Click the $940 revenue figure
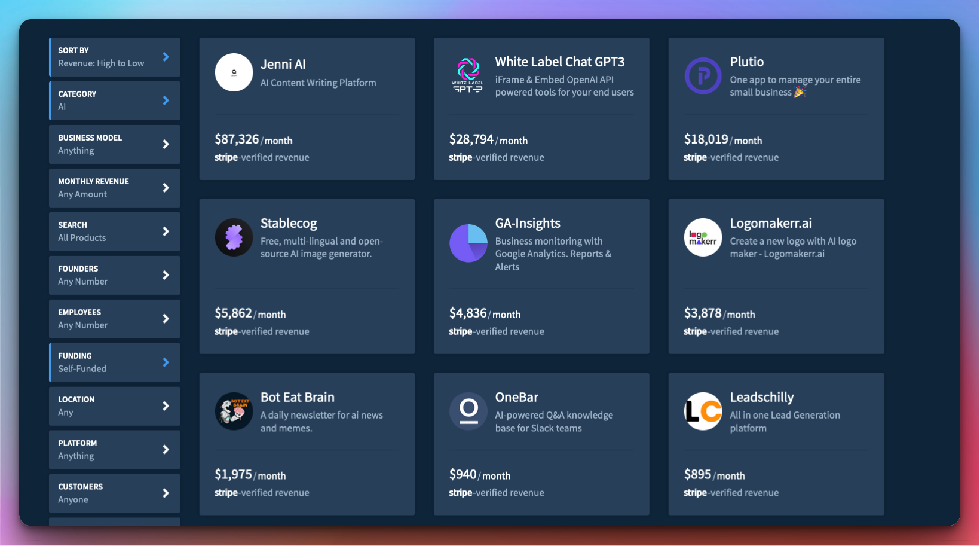This screenshot has width=980, height=546. click(x=463, y=475)
